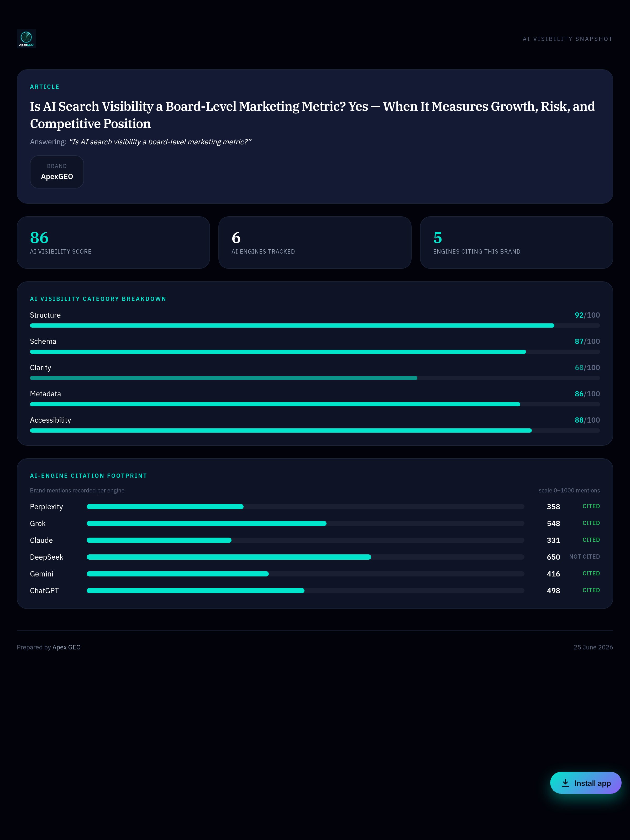The image size is (630, 840).
Task: Click the 86/100 Metadata score
Action: click(x=587, y=394)
